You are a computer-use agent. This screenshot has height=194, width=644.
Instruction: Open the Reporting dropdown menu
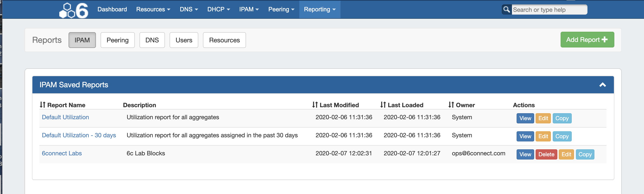319,9
